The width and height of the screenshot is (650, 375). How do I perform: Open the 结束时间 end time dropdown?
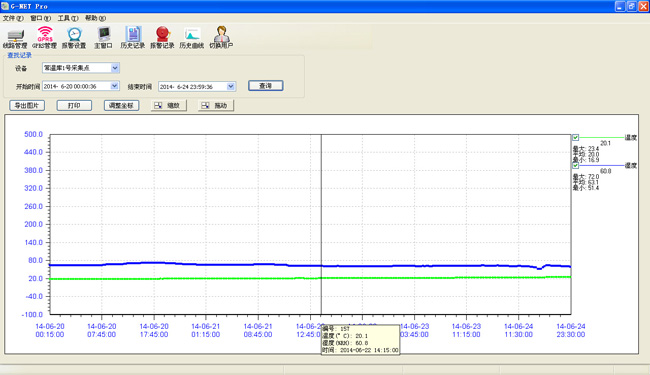pos(231,86)
